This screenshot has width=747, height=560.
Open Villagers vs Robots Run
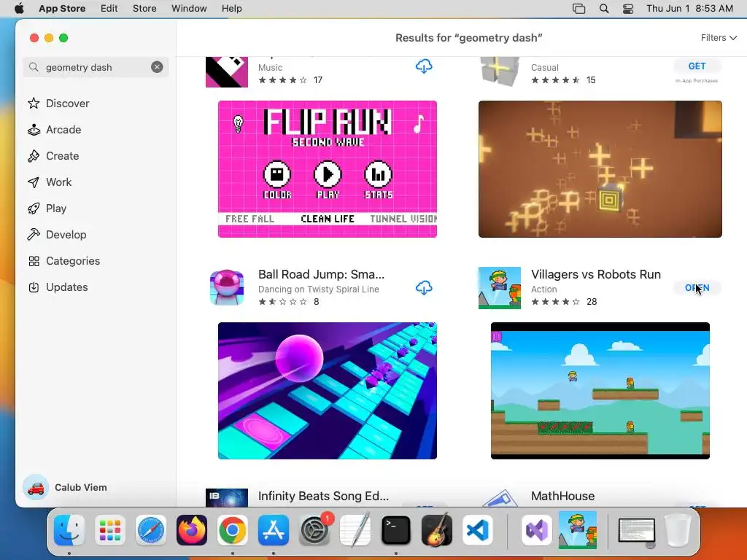(697, 287)
